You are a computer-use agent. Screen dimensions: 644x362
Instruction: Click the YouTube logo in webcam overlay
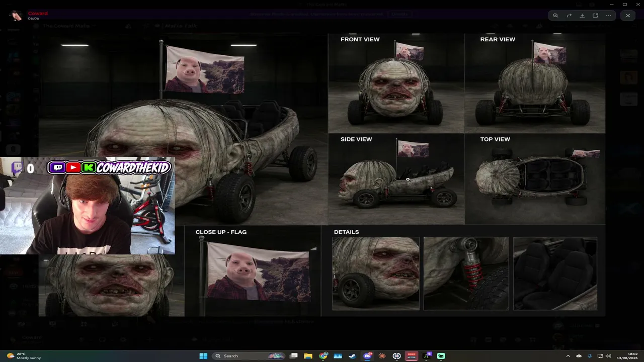click(x=73, y=167)
